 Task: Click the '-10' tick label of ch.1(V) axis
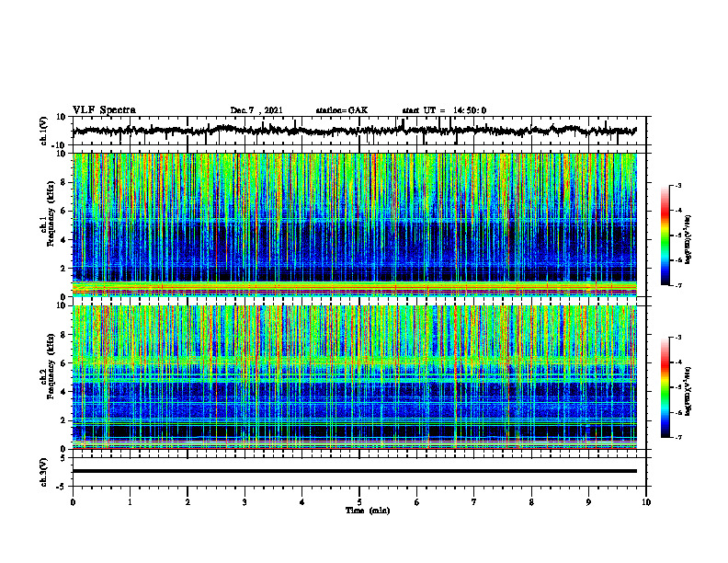coord(60,145)
